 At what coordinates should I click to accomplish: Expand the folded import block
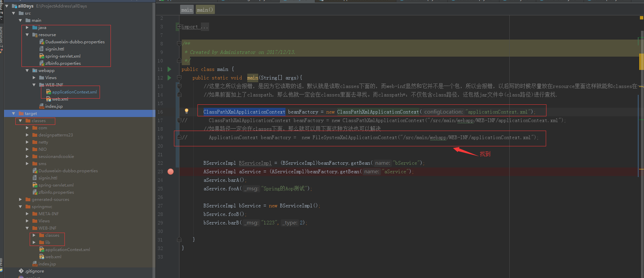[x=179, y=27]
